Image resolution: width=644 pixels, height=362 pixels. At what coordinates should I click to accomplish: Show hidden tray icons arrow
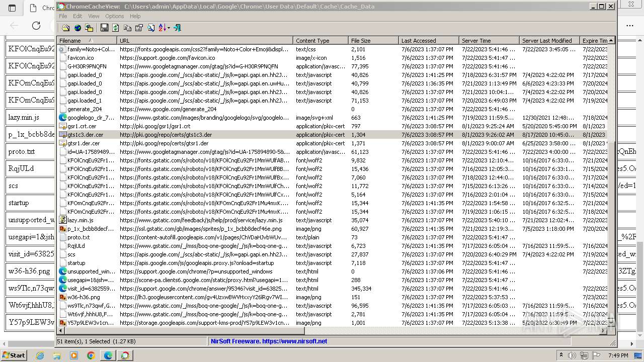tap(561, 355)
